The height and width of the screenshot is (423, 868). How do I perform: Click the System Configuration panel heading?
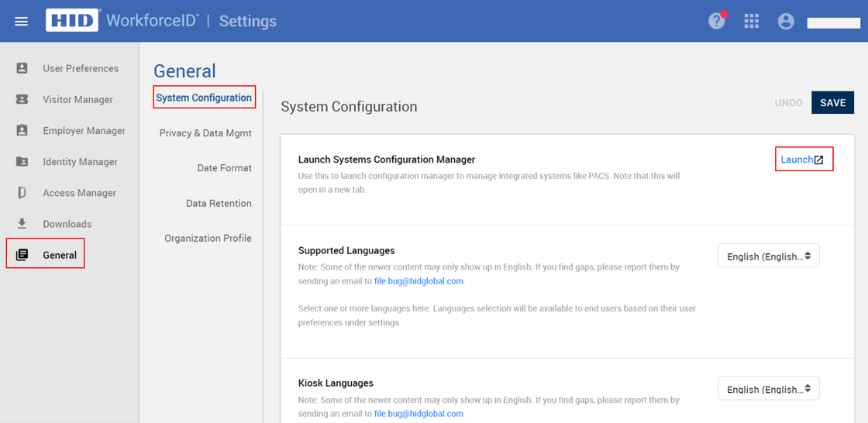coord(349,106)
